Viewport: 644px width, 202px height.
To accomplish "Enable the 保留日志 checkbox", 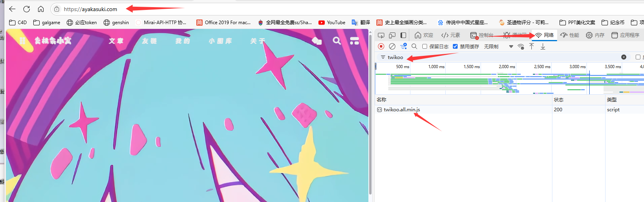I will click(x=425, y=46).
